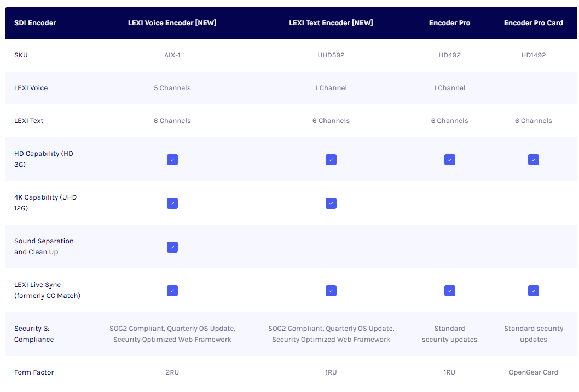
Task: Click Encoder Pro Card's Standard security updates text
Action: tap(533, 334)
